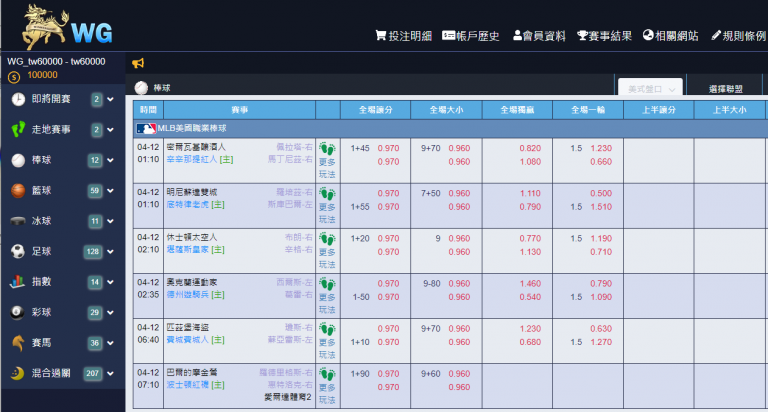Image resolution: width=768 pixels, height=412 pixels.
Task: Select the 彩球 eight-ball icon
Action: point(19,312)
